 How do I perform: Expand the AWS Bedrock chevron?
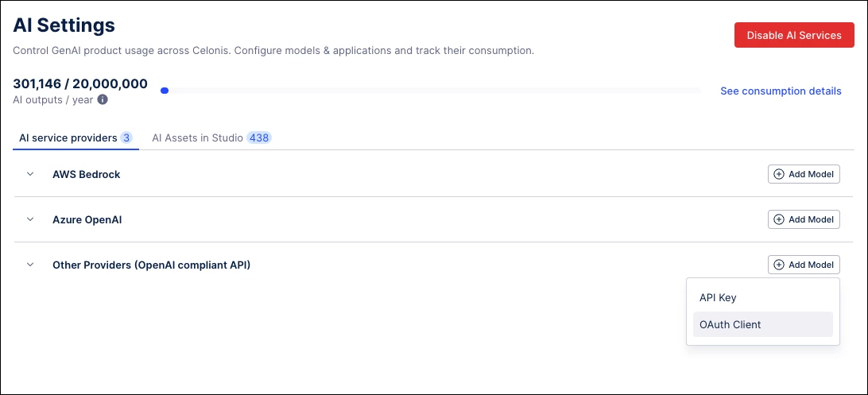click(x=30, y=174)
